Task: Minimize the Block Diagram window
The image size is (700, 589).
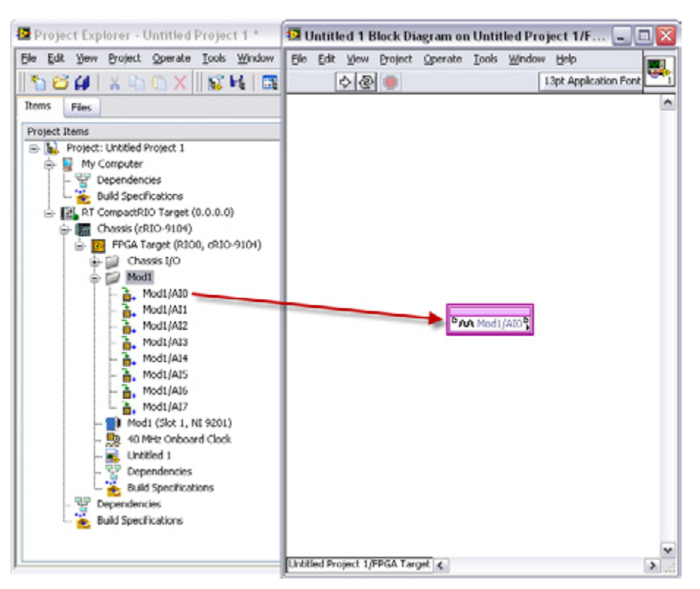Action: (x=621, y=36)
